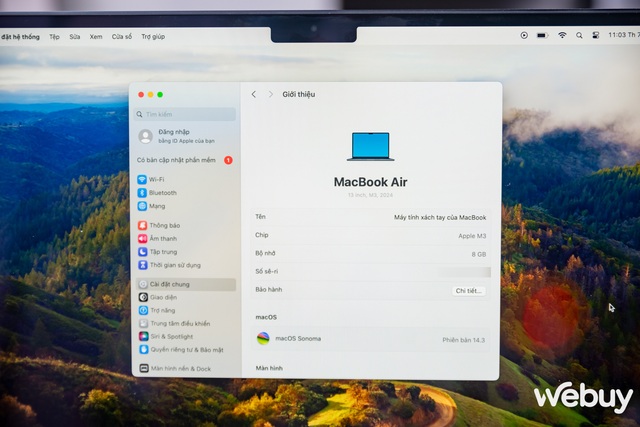Click the Bộ nhớ value 8 GB
The height and width of the screenshot is (427, 640).
(x=479, y=254)
